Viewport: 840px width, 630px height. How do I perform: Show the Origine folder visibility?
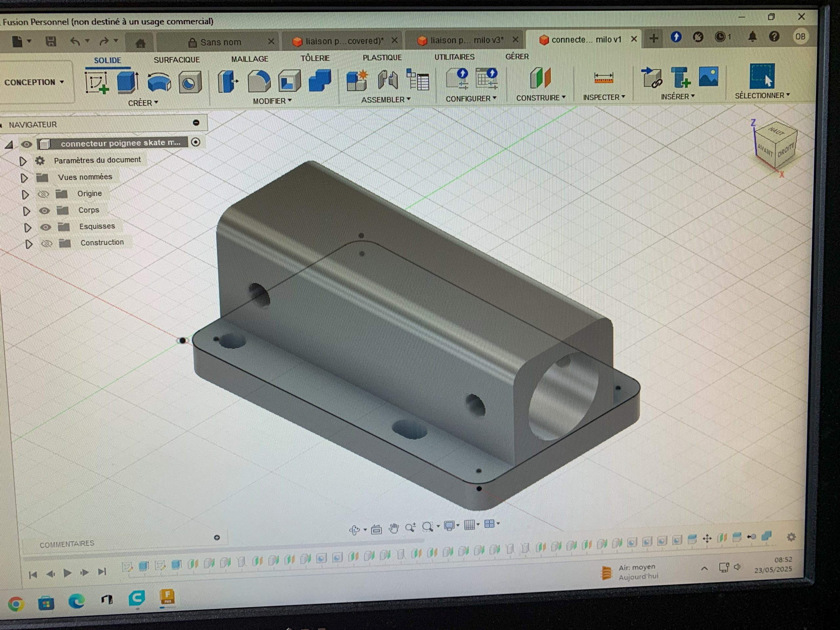[x=43, y=195]
